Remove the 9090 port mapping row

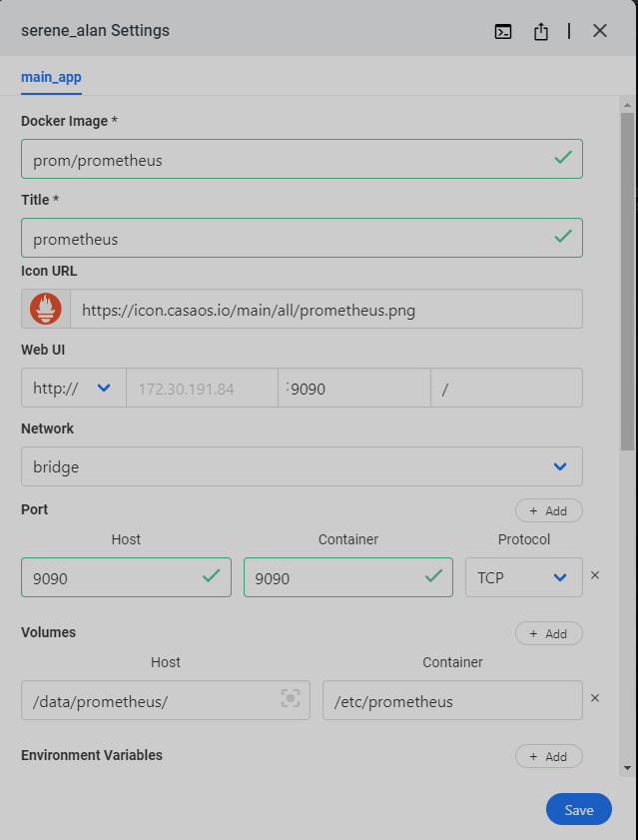pos(595,576)
